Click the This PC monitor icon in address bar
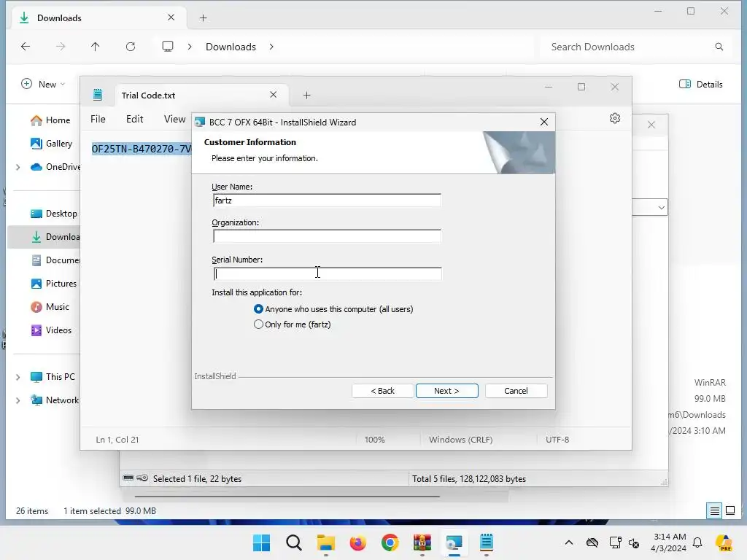Viewport: 747px width, 560px height. [x=168, y=46]
